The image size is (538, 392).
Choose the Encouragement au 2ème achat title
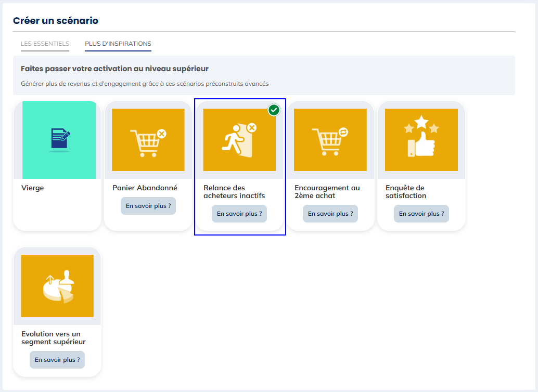click(327, 192)
